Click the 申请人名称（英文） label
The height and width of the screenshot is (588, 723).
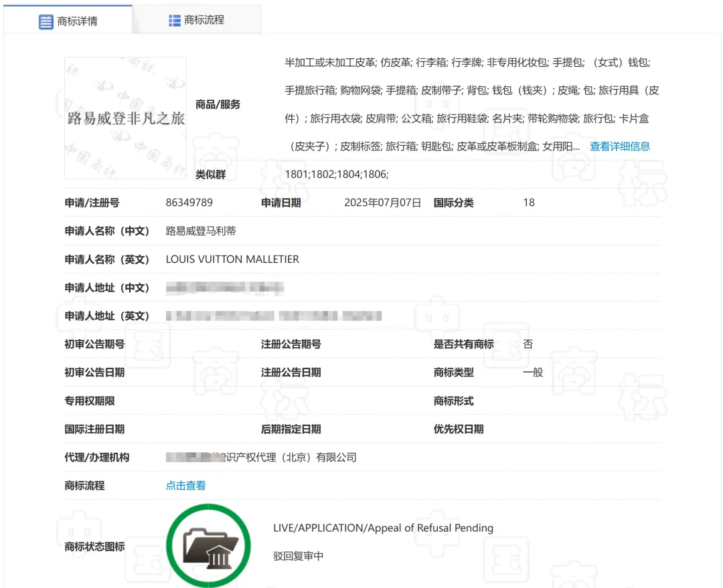click(107, 260)
